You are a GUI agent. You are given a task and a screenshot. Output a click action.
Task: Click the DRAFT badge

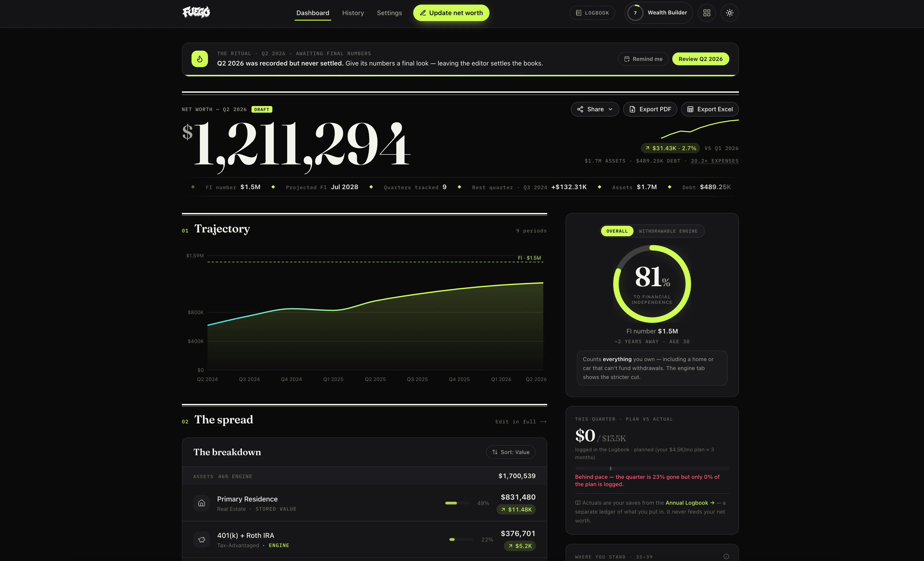click(262, 109)
